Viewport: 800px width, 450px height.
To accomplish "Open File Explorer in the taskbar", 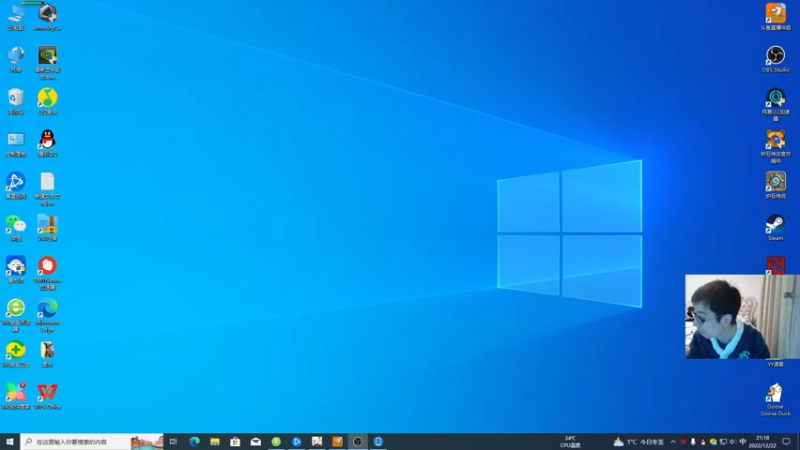I will click(x=215, y=441).
